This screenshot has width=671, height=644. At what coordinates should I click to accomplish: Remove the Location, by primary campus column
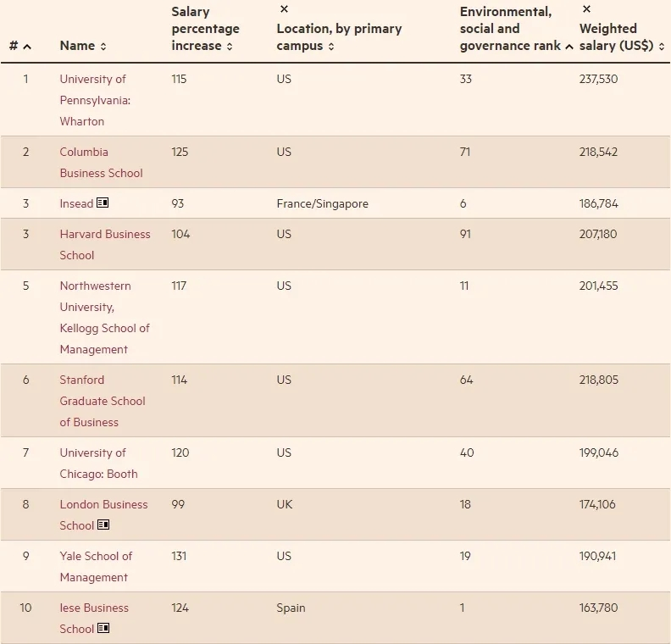[284, 9]
